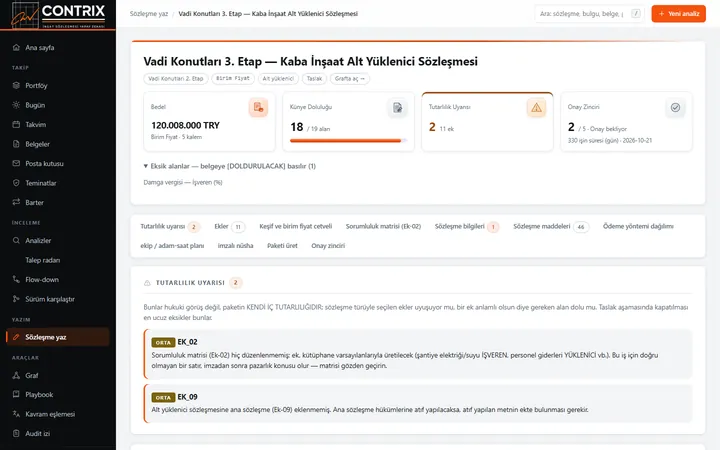Click the Taslak status tag
This screenshot has height=450, width=720.
point(314,79)
